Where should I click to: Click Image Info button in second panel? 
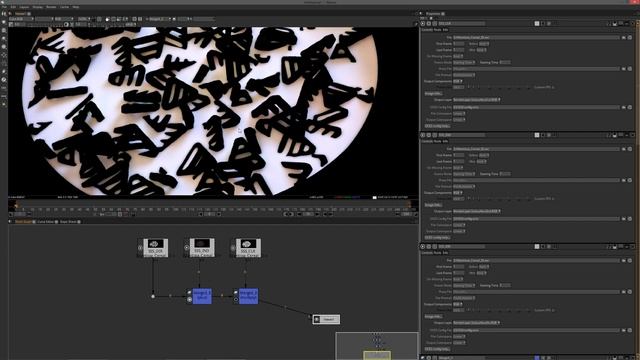(x=433, y=205)
